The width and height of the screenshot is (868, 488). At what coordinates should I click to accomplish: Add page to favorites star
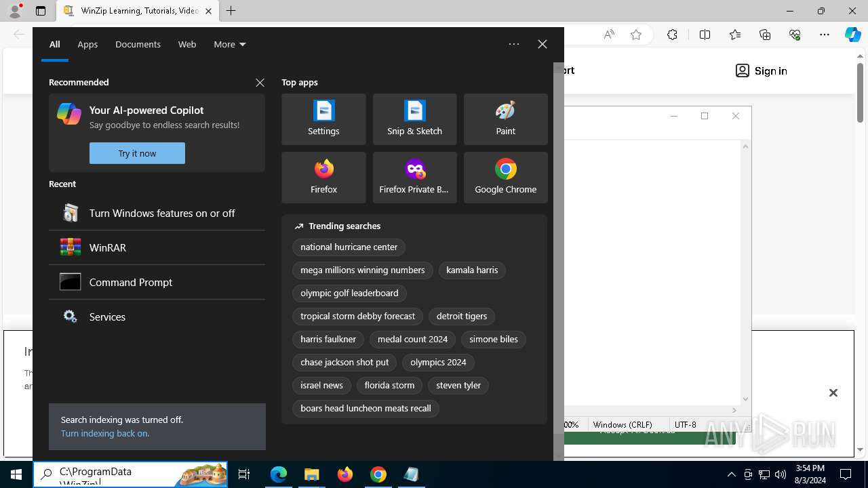pos(636,35)
